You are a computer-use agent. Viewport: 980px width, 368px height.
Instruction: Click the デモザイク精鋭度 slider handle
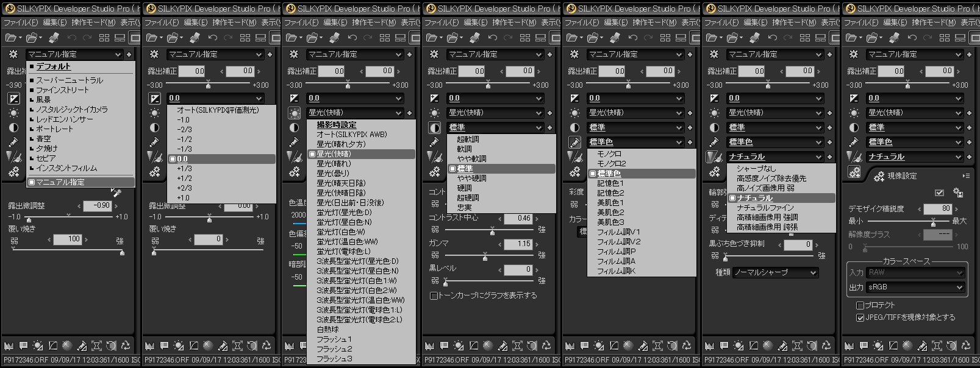coord(933,224)
